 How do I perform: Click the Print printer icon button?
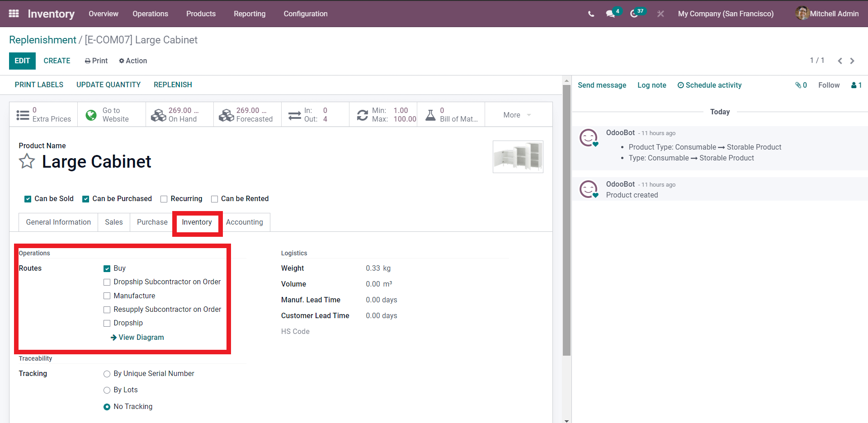pyautogui.click(x=96, y=61)
